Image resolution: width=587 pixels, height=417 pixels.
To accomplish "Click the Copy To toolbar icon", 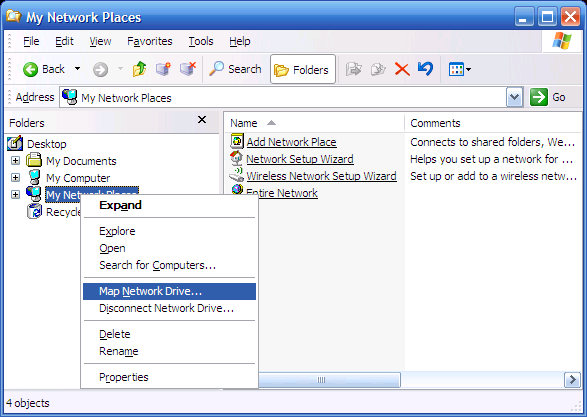I will click(378, 69).
